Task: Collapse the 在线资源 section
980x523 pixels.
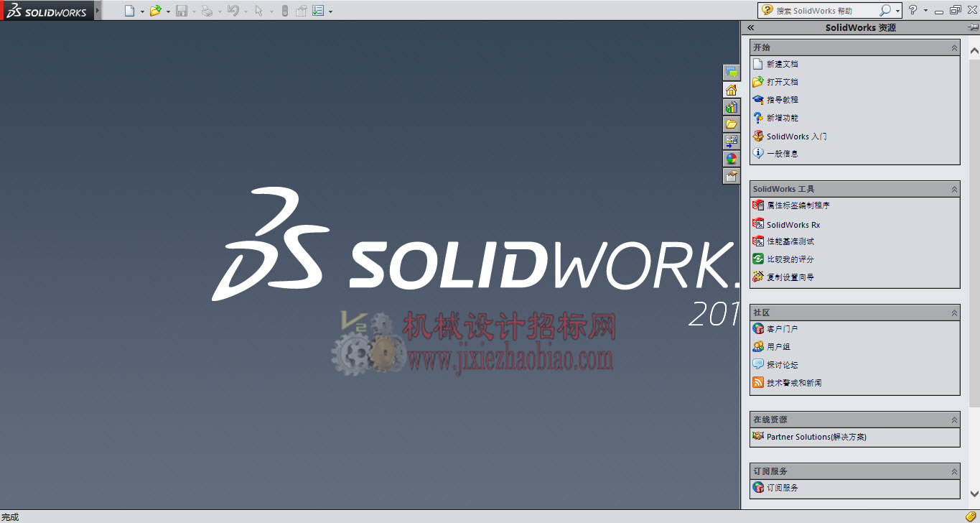Action: [x=954, y=420]
